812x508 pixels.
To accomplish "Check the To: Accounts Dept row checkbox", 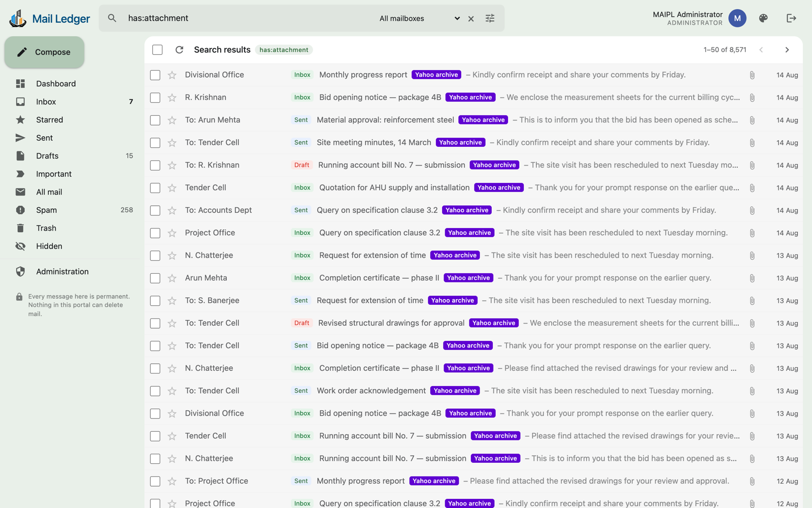I will point(155,210).
